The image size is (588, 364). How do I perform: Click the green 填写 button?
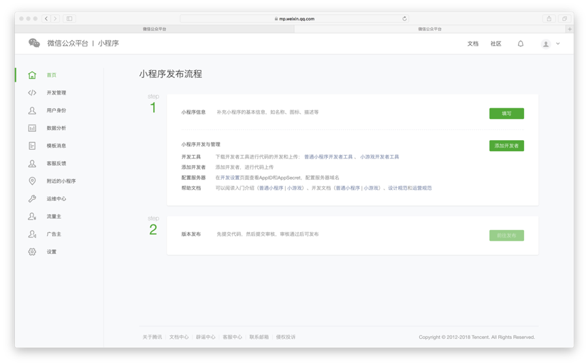[x=506, y=113]
